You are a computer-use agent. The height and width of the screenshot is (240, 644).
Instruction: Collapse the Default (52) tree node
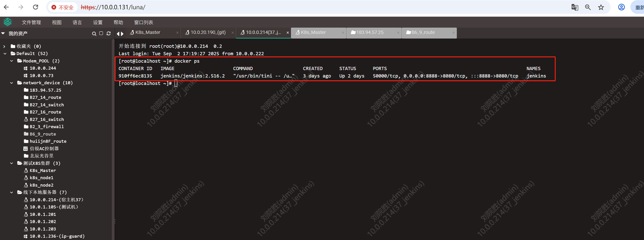(5, 53)
